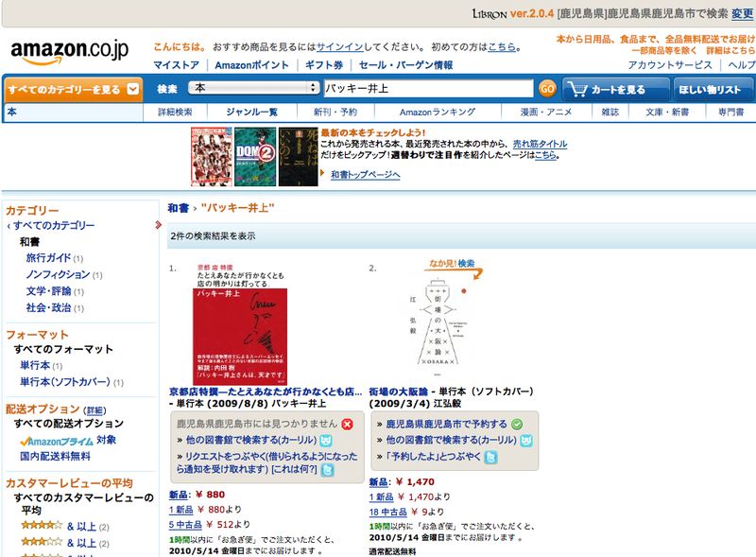Click the なか見!検索 look-inside badge

[x=455, y=268]
